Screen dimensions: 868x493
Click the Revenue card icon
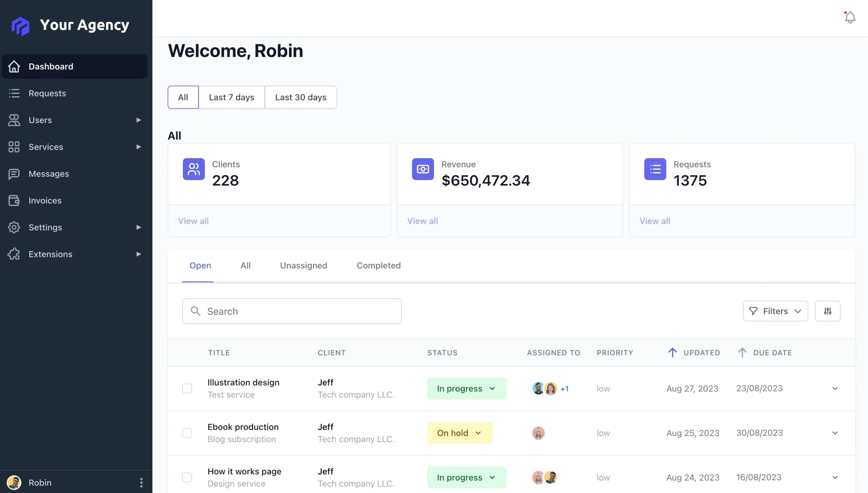422,169
